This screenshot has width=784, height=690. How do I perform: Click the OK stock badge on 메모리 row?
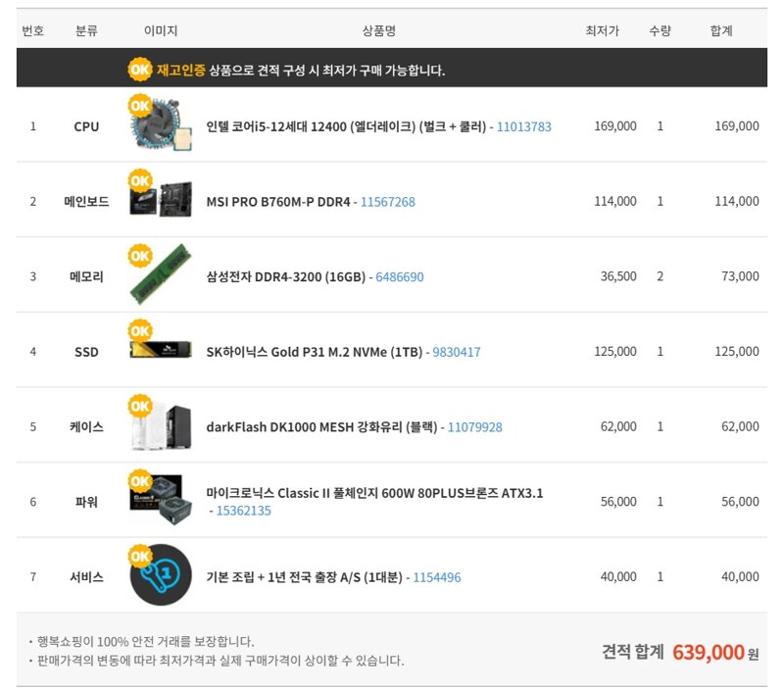click(x=140, y=256)
